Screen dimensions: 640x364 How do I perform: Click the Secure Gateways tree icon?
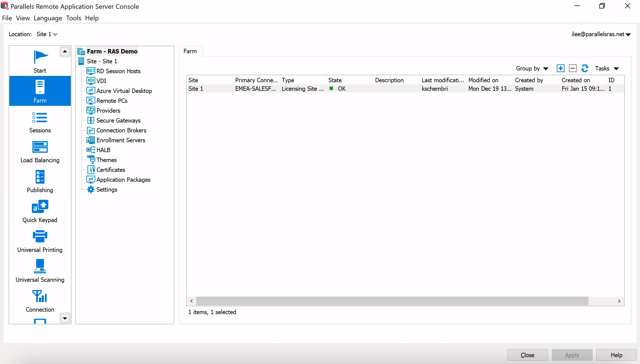click(x=91, y=120)
